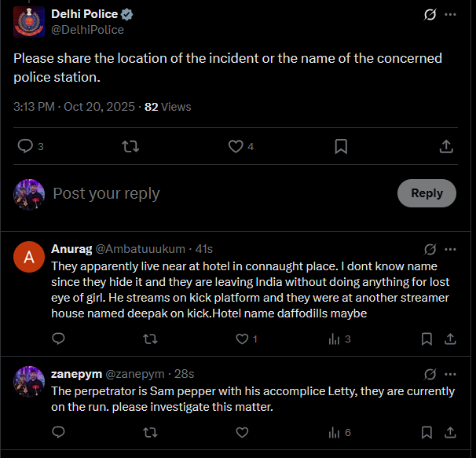This screenshot has height=458, width=476.
Task: Repost the Delhi Police tweet
Action: tap(131, 146)
